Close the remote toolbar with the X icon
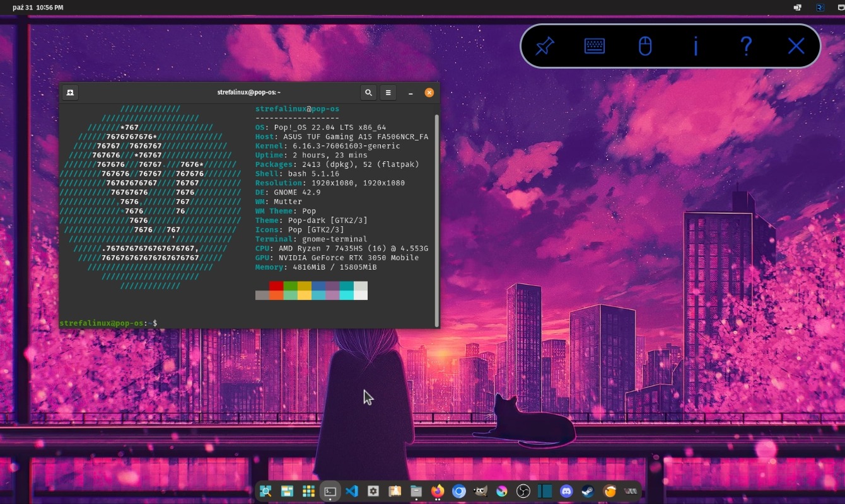This screenshot has height=504, width=845. tap(796, 46)
